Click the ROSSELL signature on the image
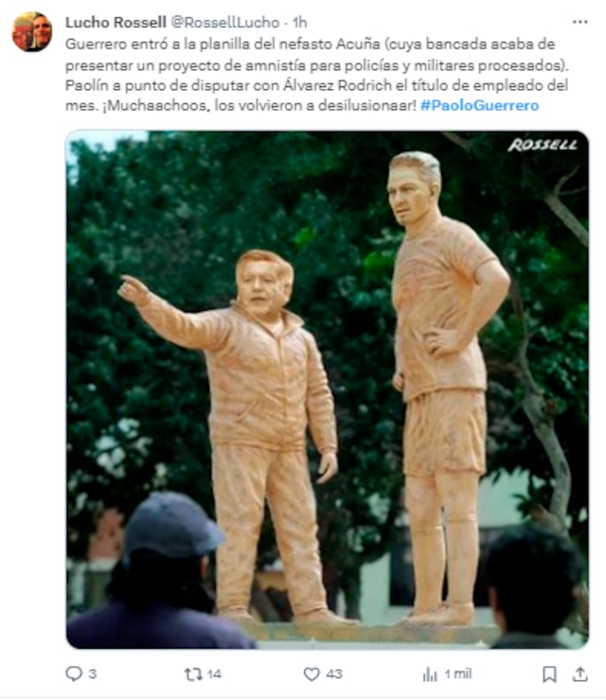Viewport: 606px width, 700px height. 543,145
